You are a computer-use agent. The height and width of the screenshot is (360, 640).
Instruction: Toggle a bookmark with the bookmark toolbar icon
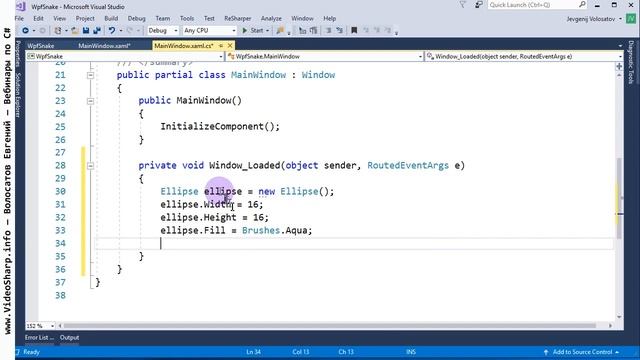(x=354, y=31)
